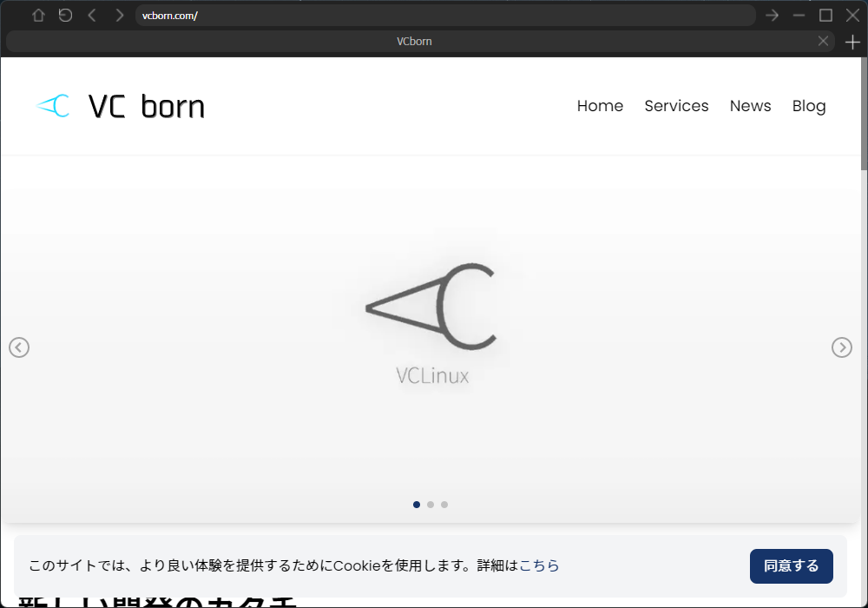
Task: Open the Services navigation item
Action: tap(676, 106)
